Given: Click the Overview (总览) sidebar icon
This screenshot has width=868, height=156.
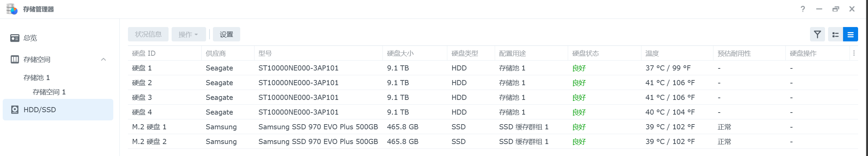Looking at the screenshot, I should tap(15, 38).
